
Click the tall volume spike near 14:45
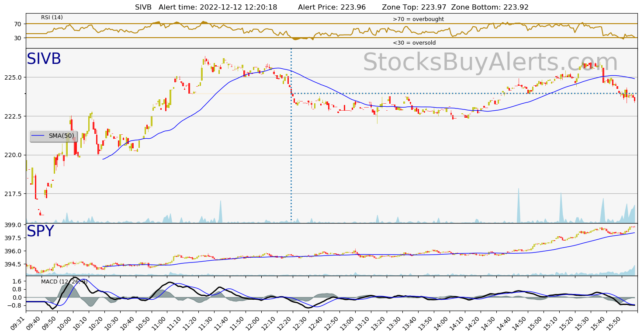519,206
